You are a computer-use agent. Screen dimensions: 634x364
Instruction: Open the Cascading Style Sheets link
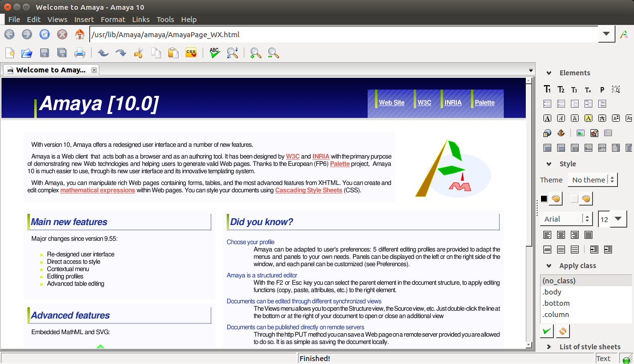point(308,190)
